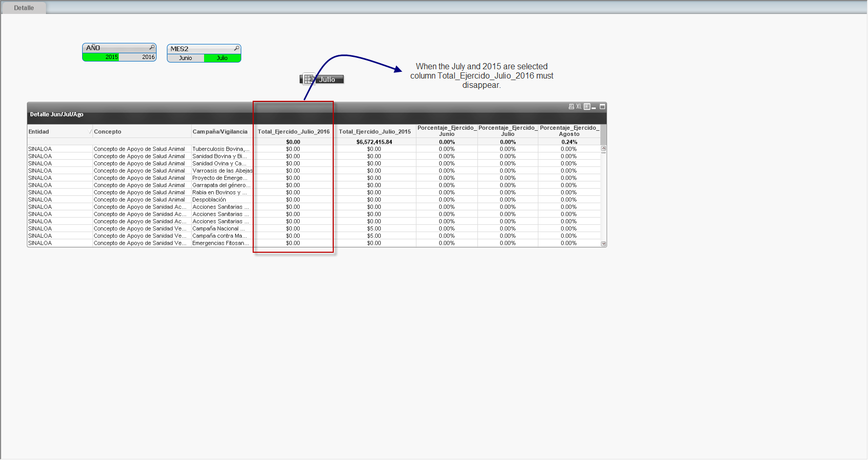Image resolution: width=868 pixels, height=460 pixels.
Task: Click the Total_Ejercido_Julio_2015 column header
Action: [375, 131]
